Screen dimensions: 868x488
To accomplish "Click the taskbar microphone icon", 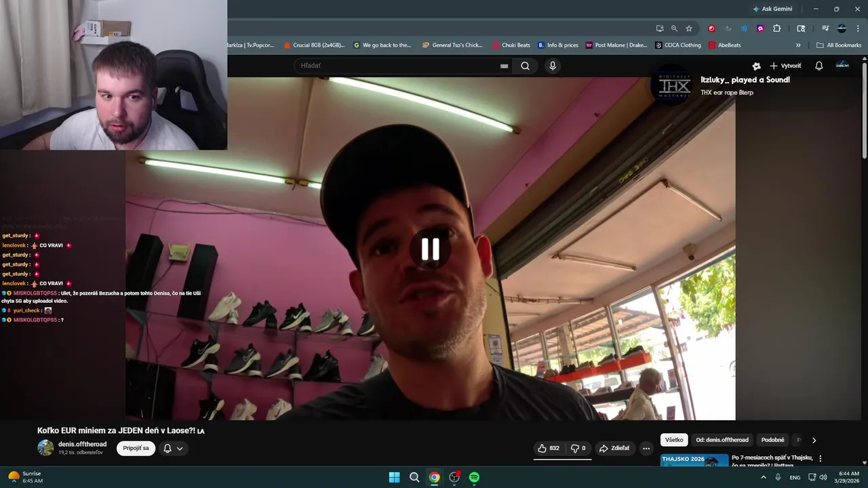I will [778, 477].
